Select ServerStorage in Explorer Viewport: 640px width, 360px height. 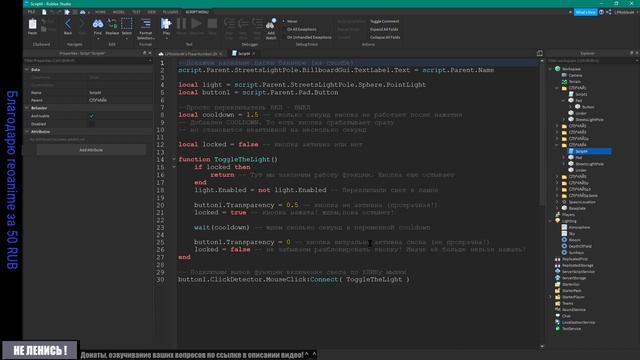(x=574, y=278)
